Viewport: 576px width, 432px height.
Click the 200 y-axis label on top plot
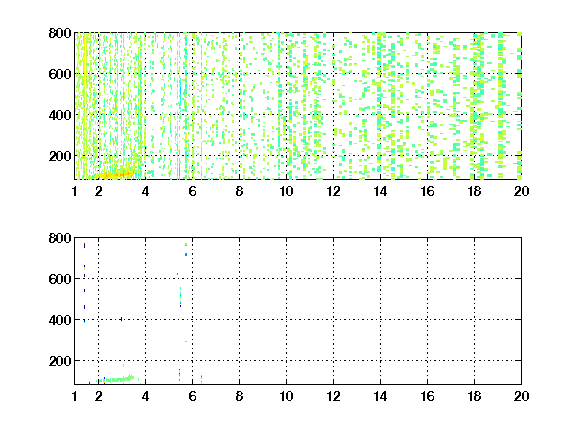pyautogui.click(x=60, y=156)
